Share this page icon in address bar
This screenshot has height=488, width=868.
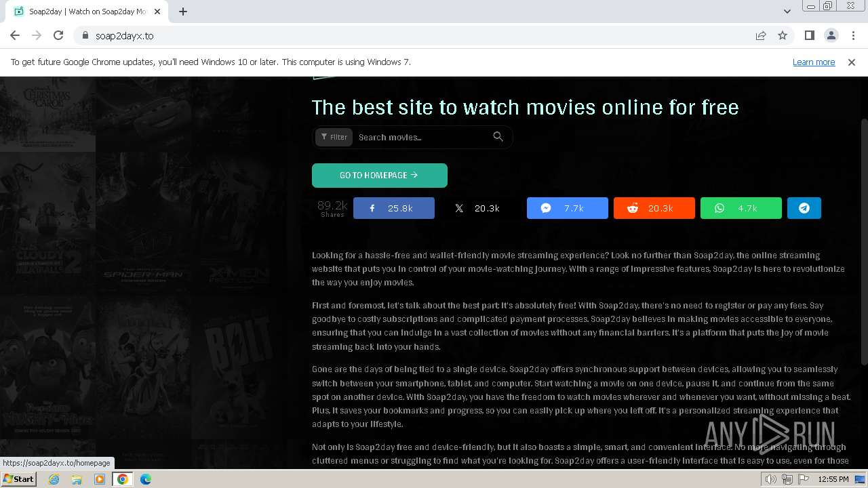pos(761,35)
